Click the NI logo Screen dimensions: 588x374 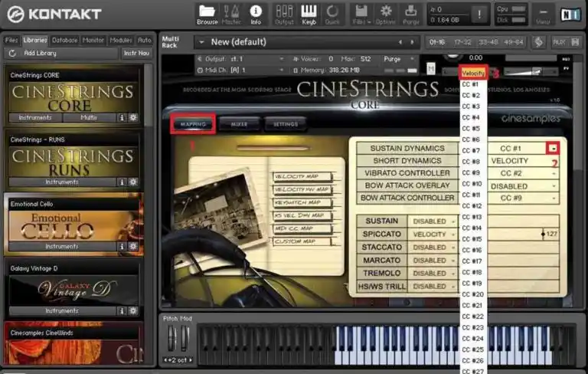point(570,15)
